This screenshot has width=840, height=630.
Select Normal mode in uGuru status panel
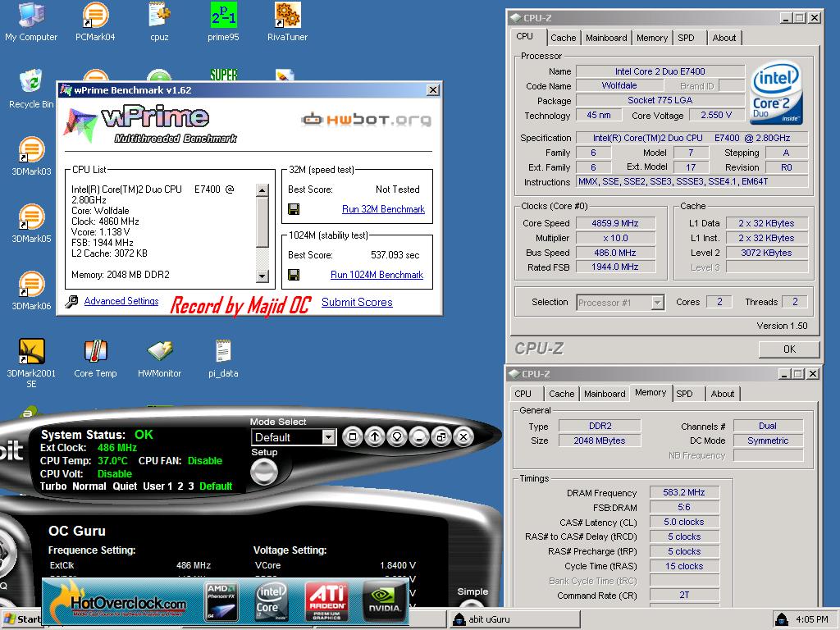pos(89,486)
